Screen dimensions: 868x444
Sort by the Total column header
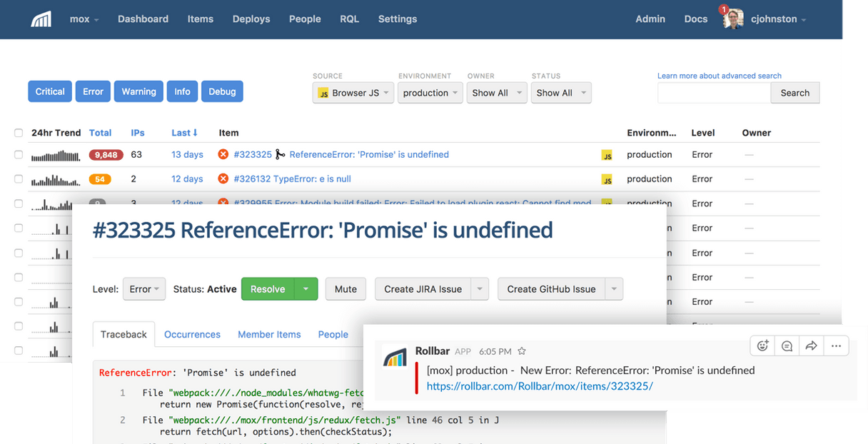point(100,133)
